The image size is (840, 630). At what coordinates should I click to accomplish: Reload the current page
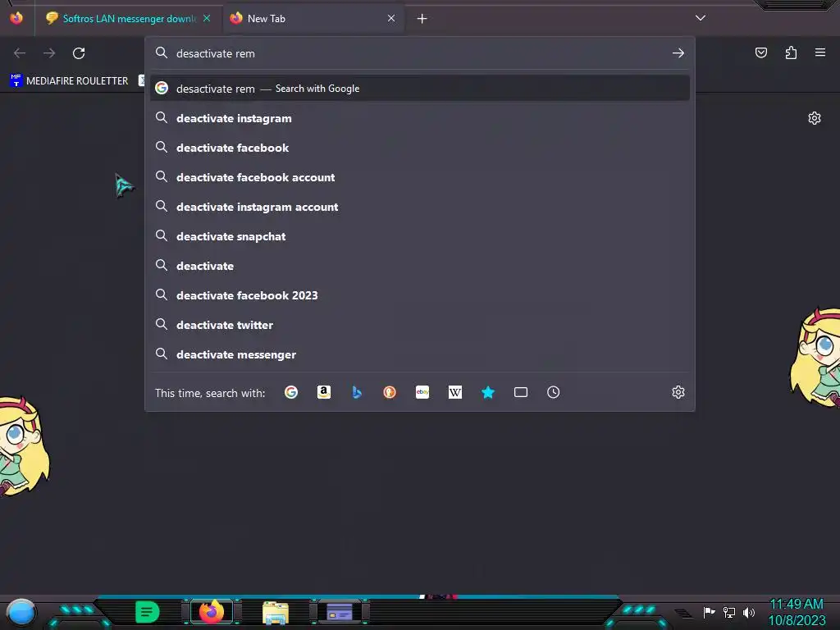79,53
